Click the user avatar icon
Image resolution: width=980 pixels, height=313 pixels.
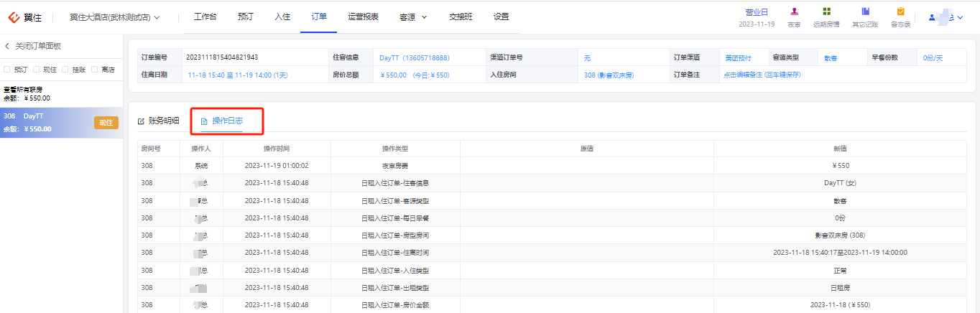click(x=933, y=17)
